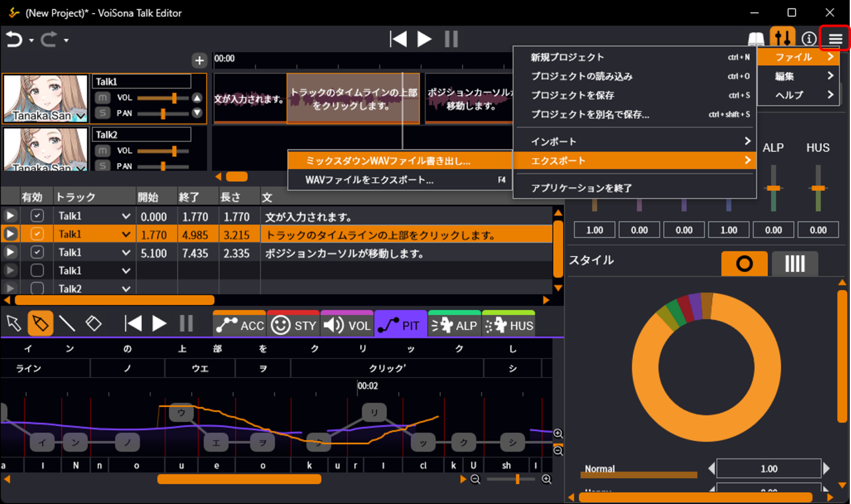Open the information icon
Screen dimensions: 851x504
point(808,39)
